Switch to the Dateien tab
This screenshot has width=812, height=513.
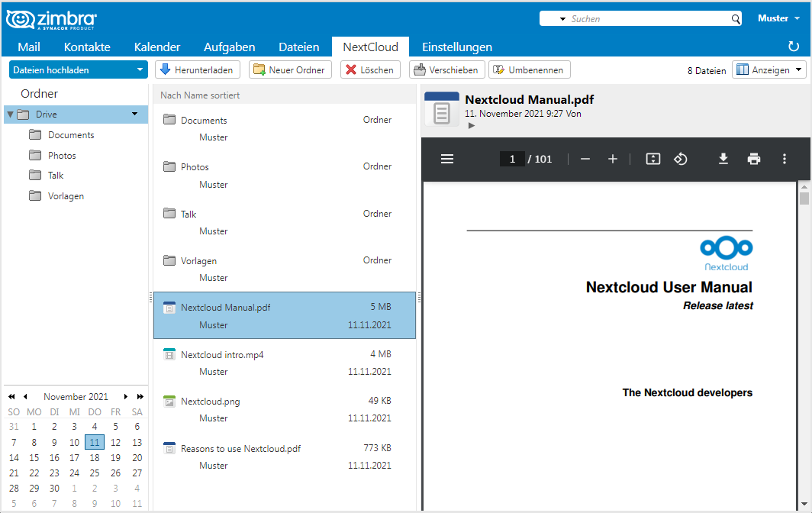tap(299, 47)
